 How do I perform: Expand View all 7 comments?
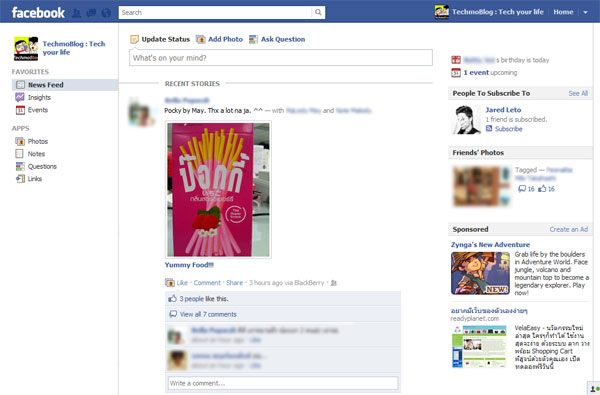[208, 314]
